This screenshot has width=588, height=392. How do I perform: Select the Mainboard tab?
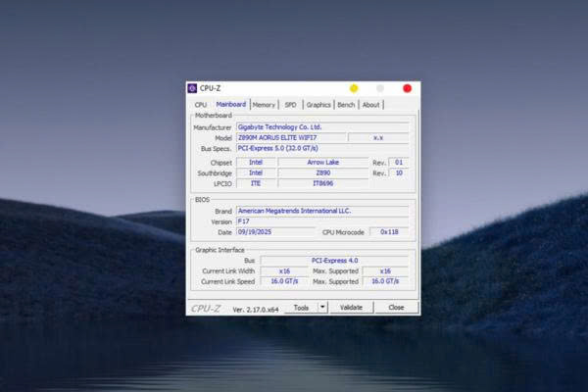[230, 104]
